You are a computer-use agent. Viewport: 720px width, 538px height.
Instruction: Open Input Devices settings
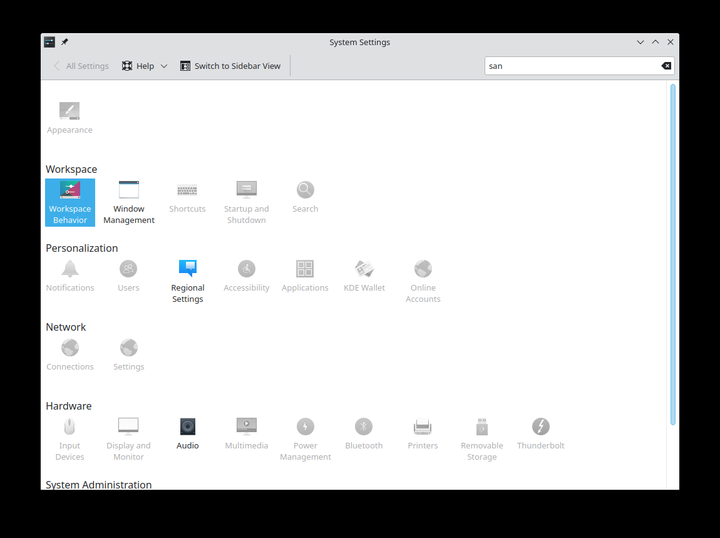coord(70,439)
